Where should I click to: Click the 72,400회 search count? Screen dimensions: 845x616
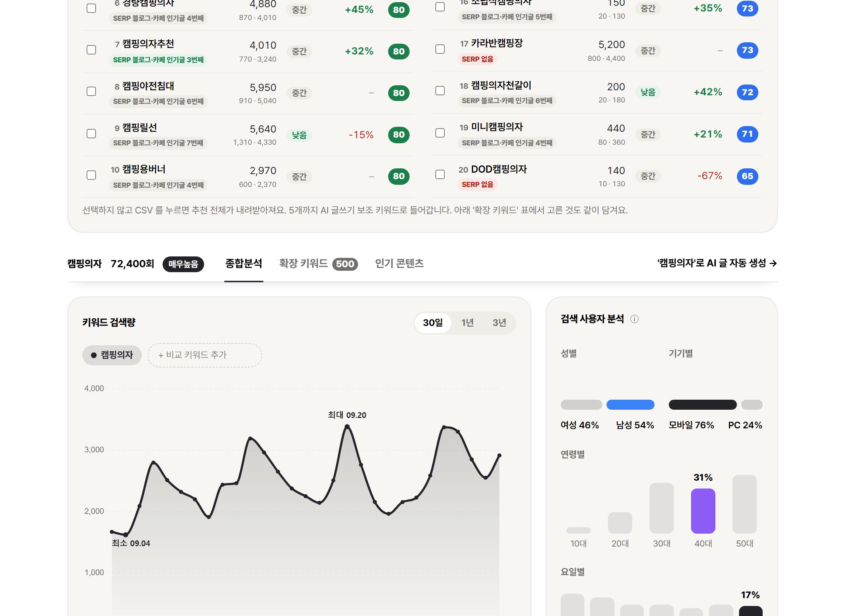(x=132, y=264)
